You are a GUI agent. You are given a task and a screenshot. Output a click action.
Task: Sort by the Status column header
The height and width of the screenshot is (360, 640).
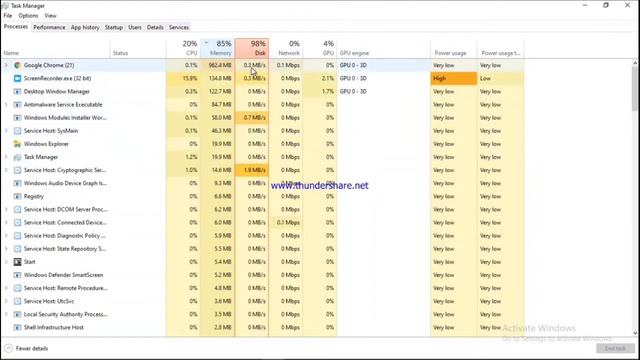click(x=138, y=48)
